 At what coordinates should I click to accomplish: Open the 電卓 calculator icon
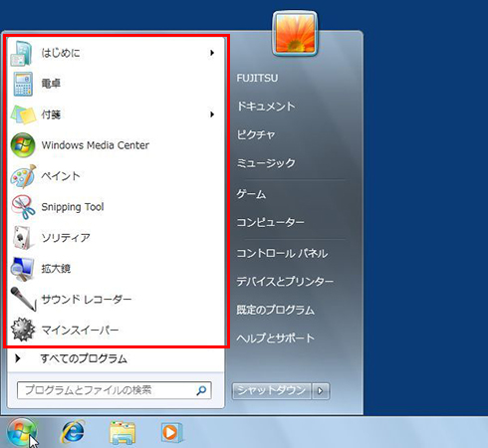[x=23, y=84]
